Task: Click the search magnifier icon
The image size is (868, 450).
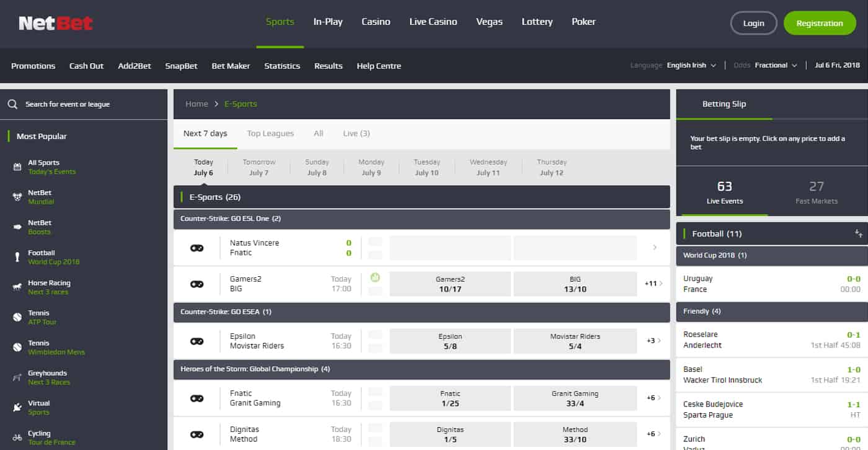Action: point(12,104)
